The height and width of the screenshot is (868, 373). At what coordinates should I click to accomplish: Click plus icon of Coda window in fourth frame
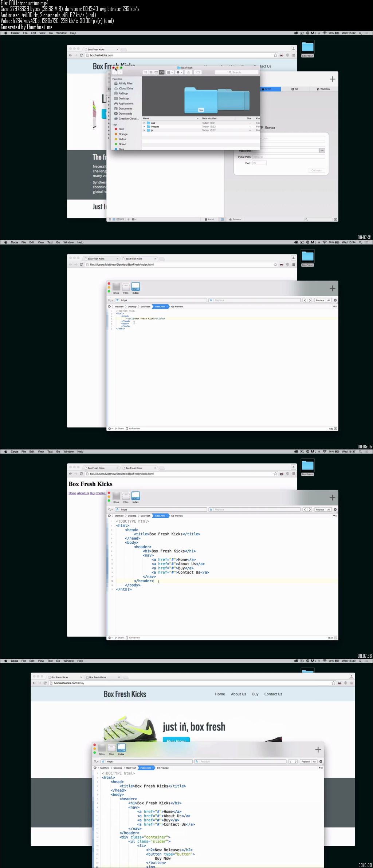318,750
